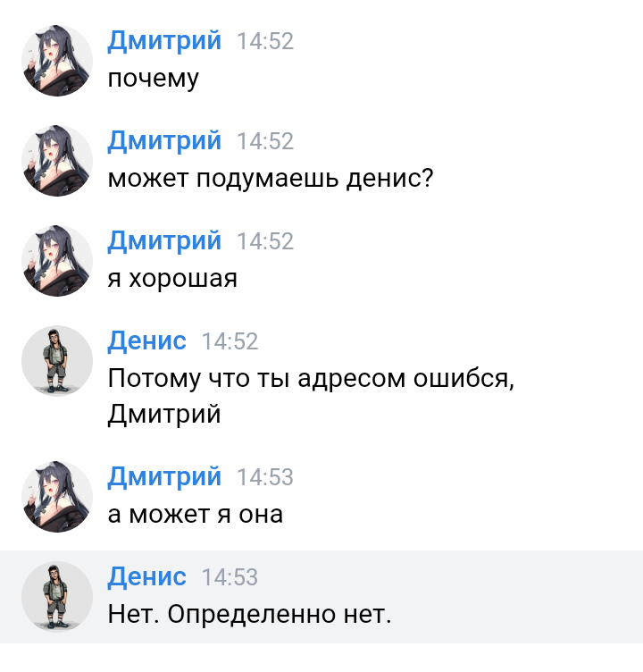Click 14:53 timestamp in the highlighted Денис message

(230, 578)
